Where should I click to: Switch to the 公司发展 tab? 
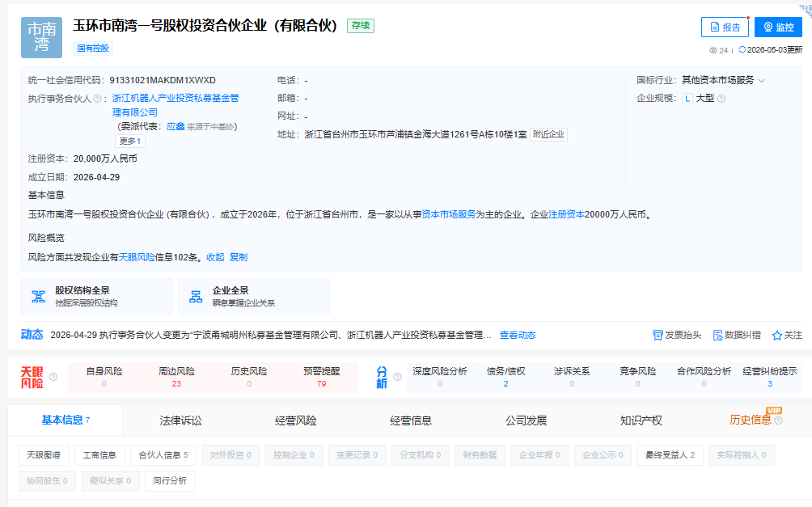(527, 420)
